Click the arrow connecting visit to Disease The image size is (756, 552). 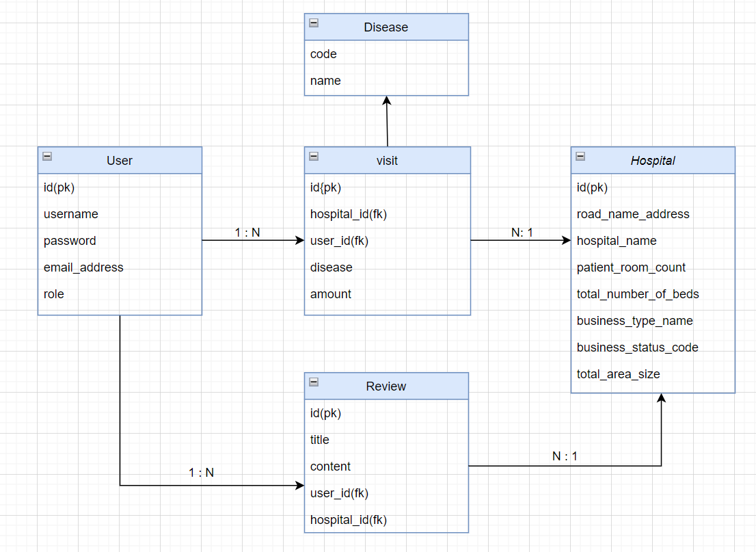tap(387, 123)
